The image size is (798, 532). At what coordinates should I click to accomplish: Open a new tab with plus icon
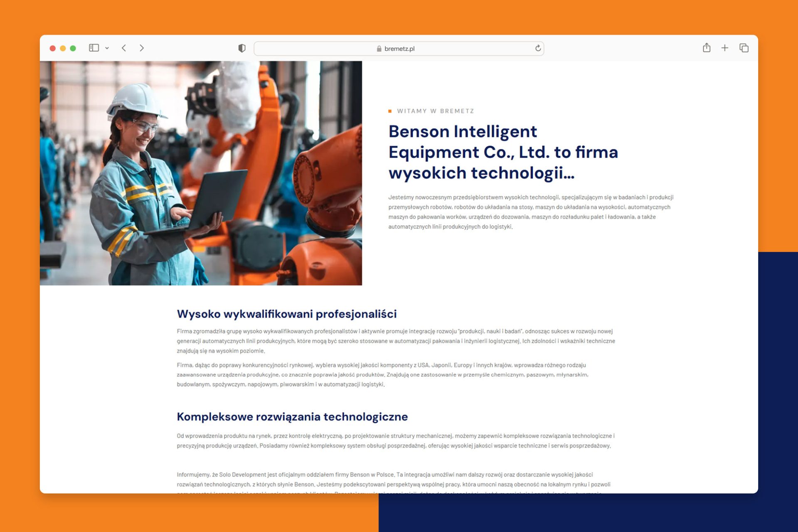point(725,48)
